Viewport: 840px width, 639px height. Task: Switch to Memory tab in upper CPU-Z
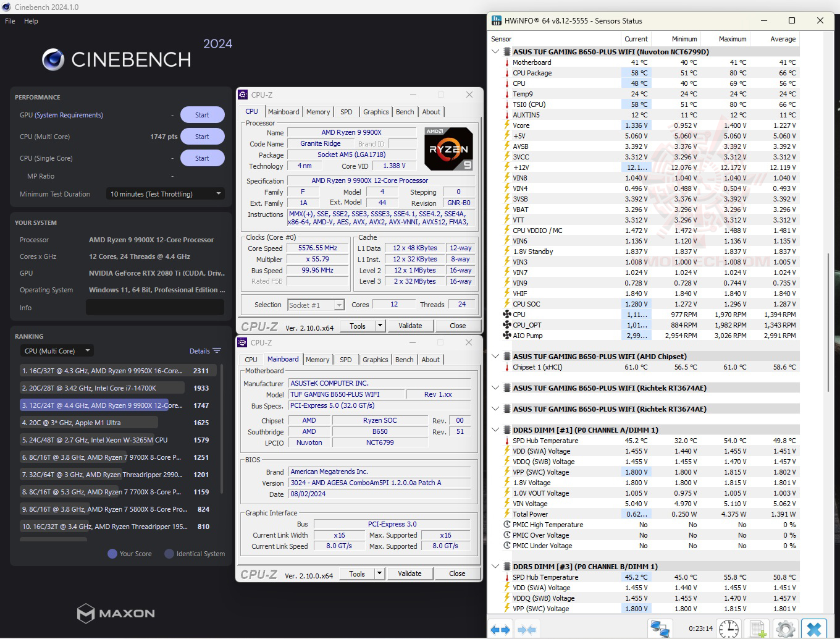(318, 112)
